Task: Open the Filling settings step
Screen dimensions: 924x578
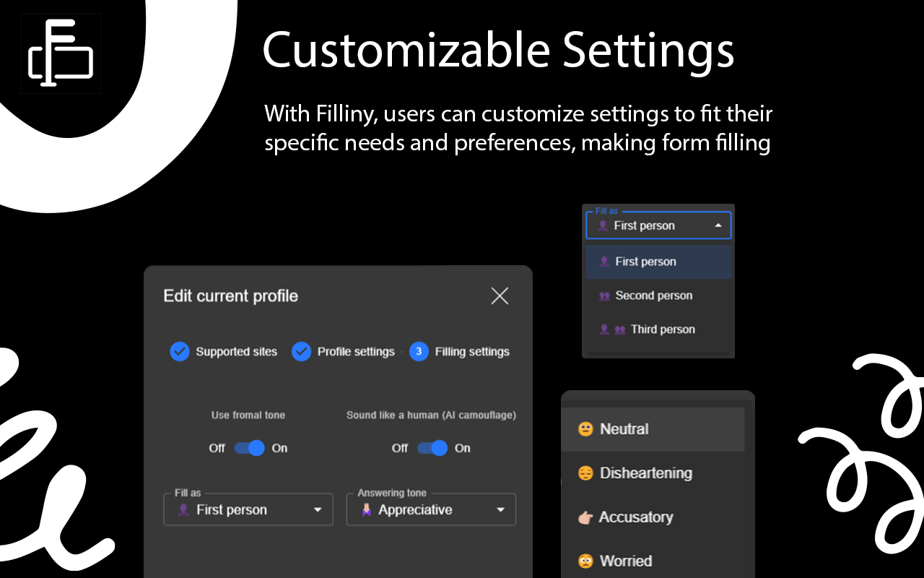Action: pyautogui.click(x=460, y=352)
